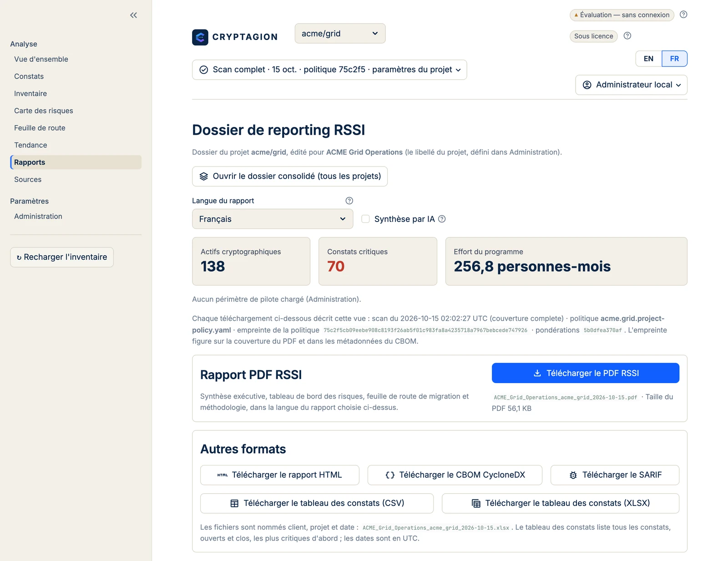Click the PDF filename ACME_Grid_Operations_acme_grid_2026-10-15.pdf
728x561 pixels.
pos(566,397)
